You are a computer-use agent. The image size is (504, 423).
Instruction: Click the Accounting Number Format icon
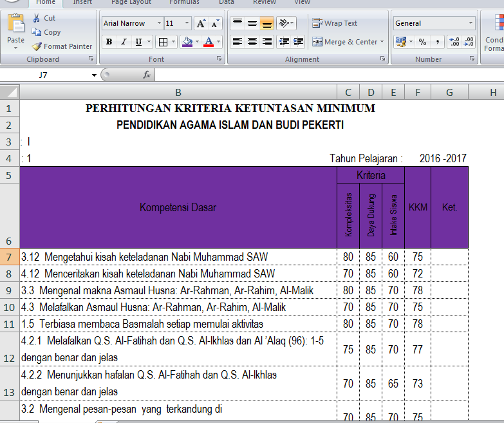[401, 42]
